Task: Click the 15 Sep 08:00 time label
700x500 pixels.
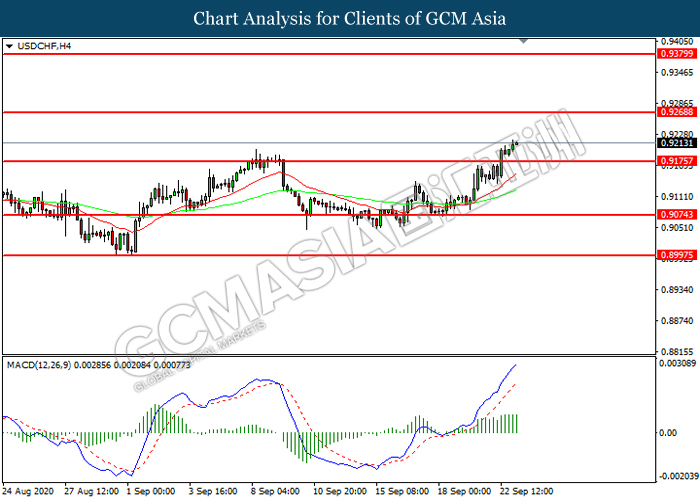Action: [402, 492]
